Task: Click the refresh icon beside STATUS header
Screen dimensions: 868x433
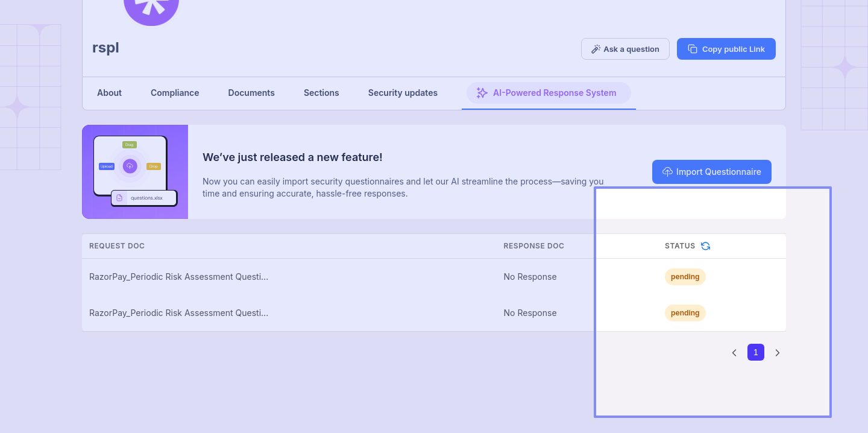Action: pyautogui.click(x=705, y=246)
